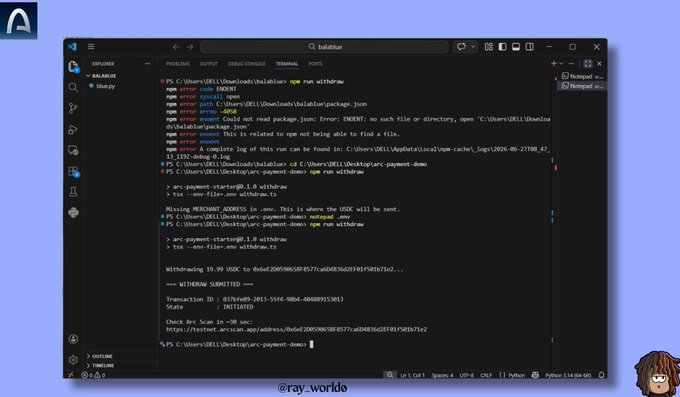Go back with the left arrow
The height and width of the screenshot is (397, 680).
(x=176, y=47)
